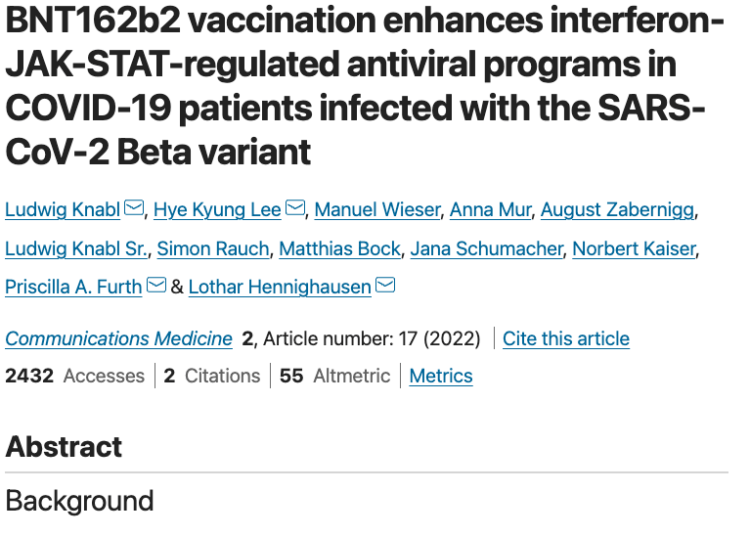Screen dimensions: 750x536
Task: Click envelope icon next to Ludwig Knabl
Action: coord(134,208)
